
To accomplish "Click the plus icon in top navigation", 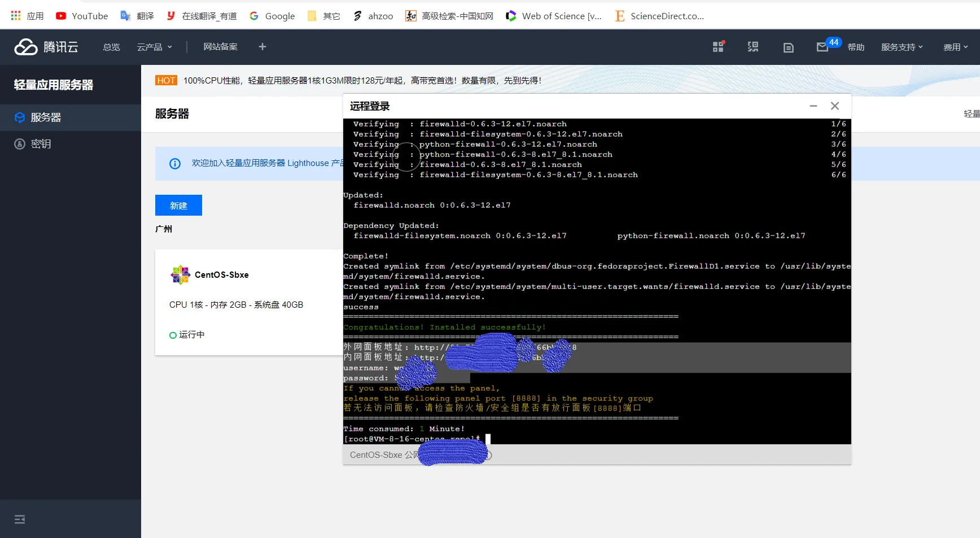I will pos(262,47).
